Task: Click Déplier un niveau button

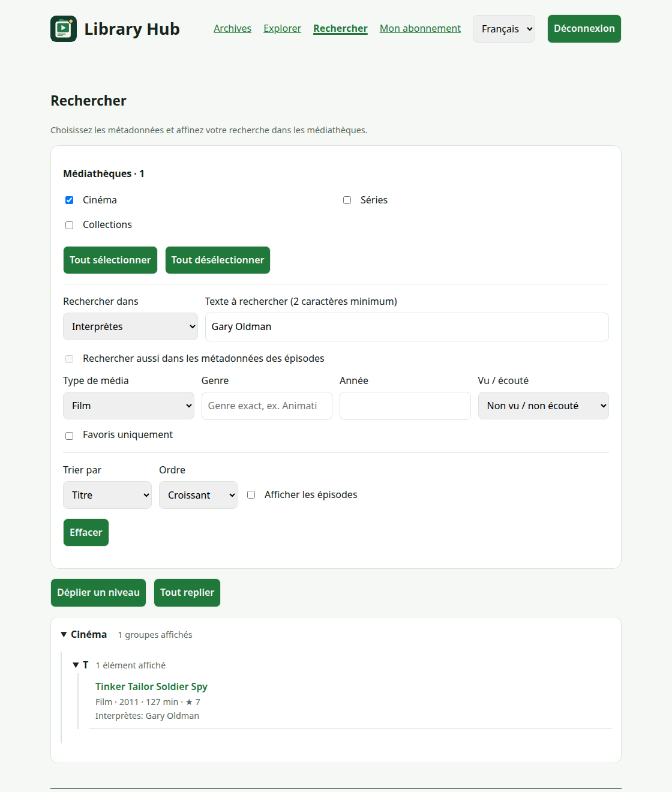Action: (98, 592)
